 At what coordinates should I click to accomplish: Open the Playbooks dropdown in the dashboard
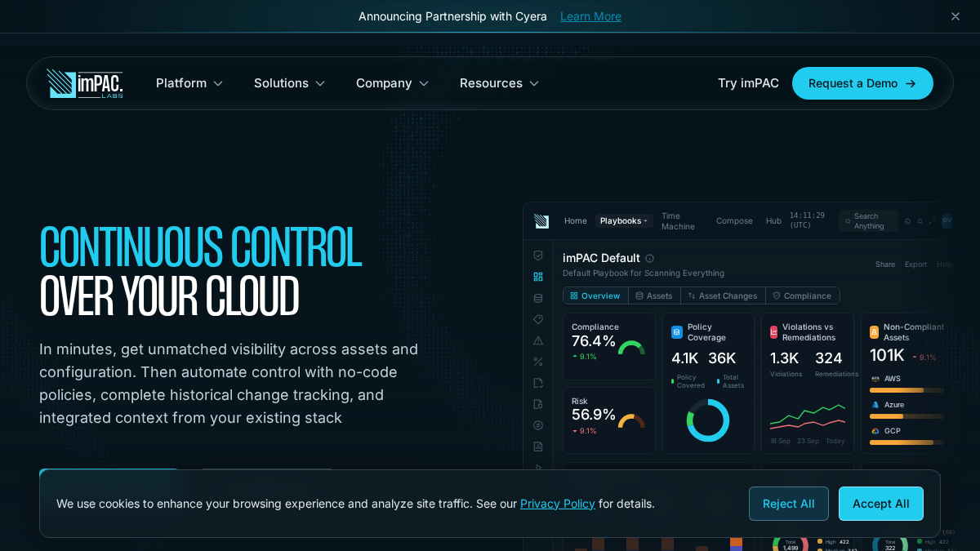[624, 221]
